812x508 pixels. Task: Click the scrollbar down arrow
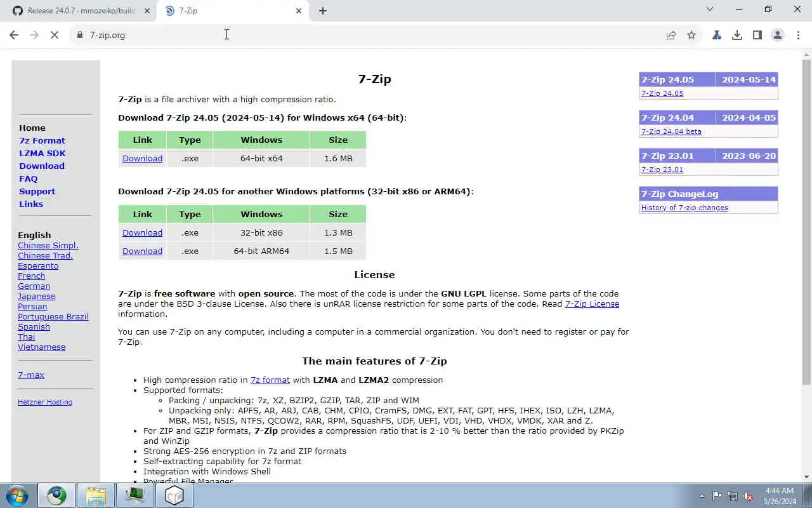tap(806, 477)
